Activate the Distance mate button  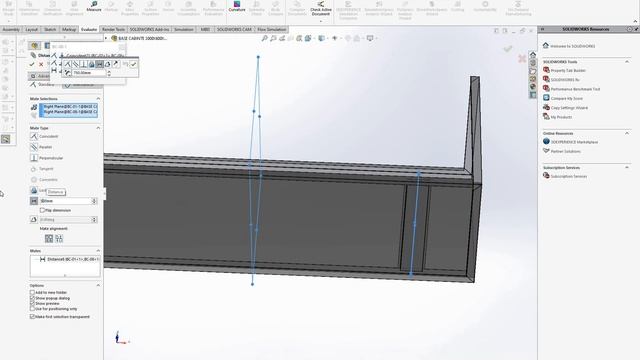pos(34,201)
